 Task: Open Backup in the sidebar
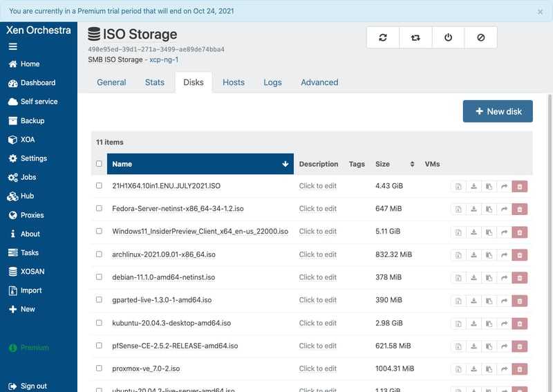click(32, 120)
